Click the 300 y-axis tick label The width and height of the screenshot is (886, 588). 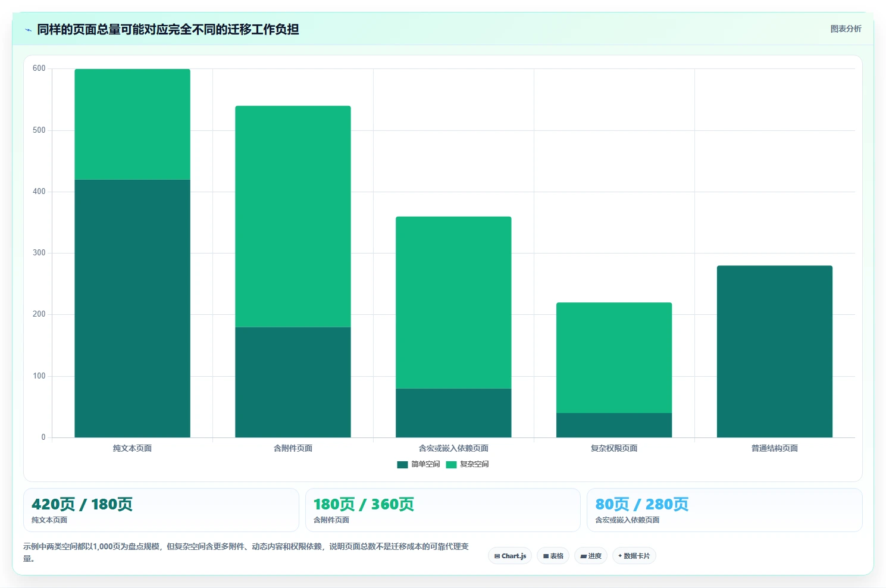click(x=39, y=253)
